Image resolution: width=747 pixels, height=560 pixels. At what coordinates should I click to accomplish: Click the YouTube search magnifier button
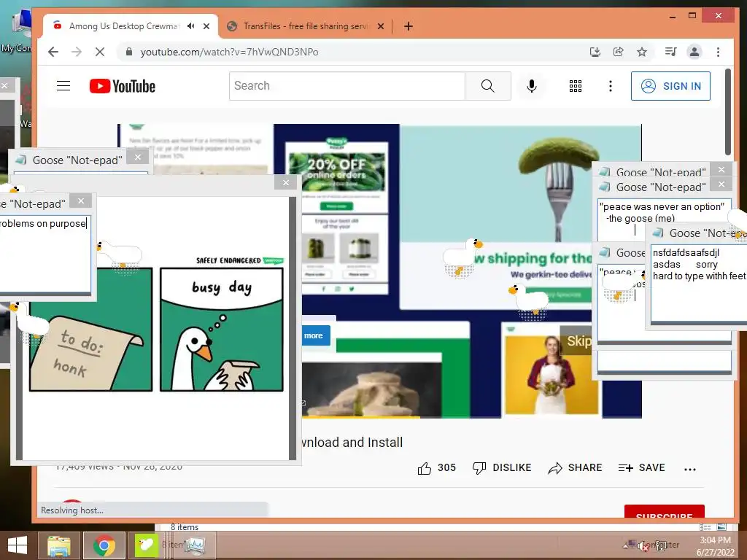(x=488, y=86)
